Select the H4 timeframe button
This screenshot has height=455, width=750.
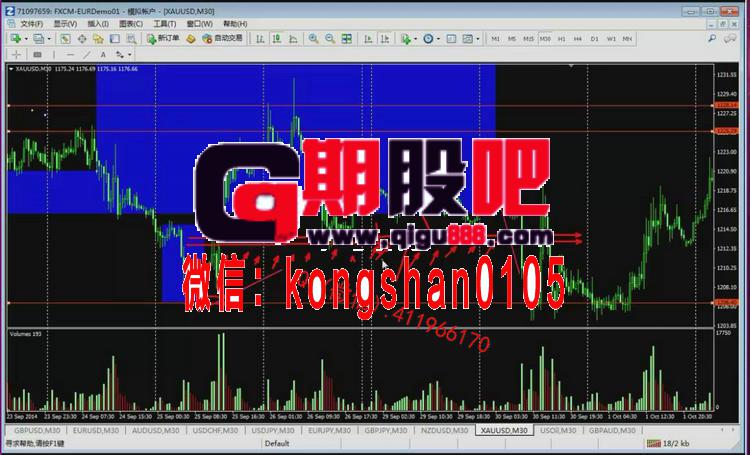click(x=578, y=39)
